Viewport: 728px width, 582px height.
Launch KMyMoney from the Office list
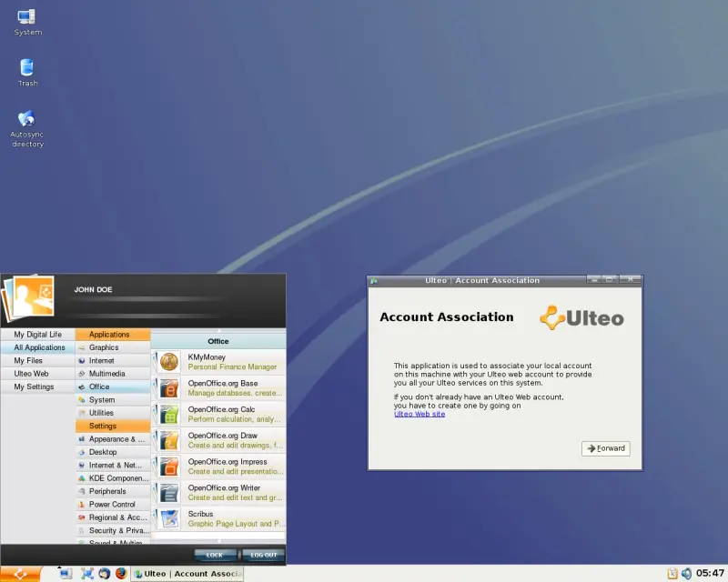point(218,362)
